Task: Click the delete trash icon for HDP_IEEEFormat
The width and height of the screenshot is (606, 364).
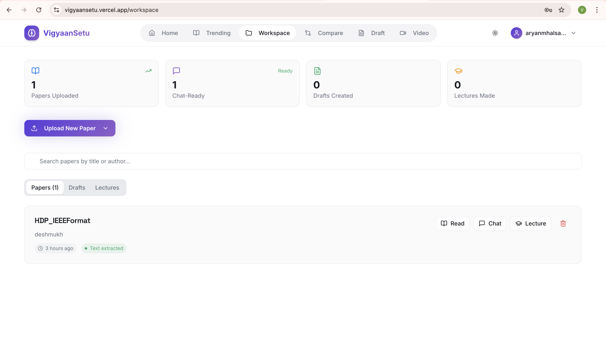Action: point(563,223)
